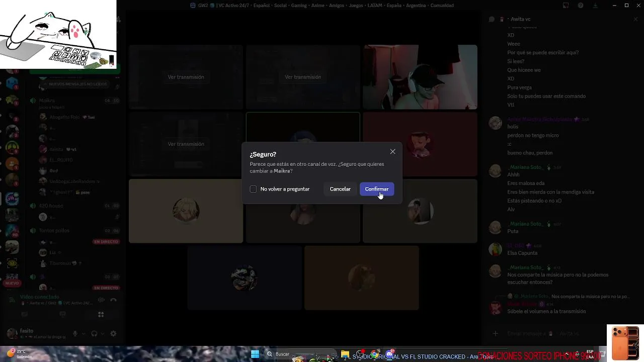644x362 pixels.
Task: Click the download update icon in title bar
Action: (596, 6)
